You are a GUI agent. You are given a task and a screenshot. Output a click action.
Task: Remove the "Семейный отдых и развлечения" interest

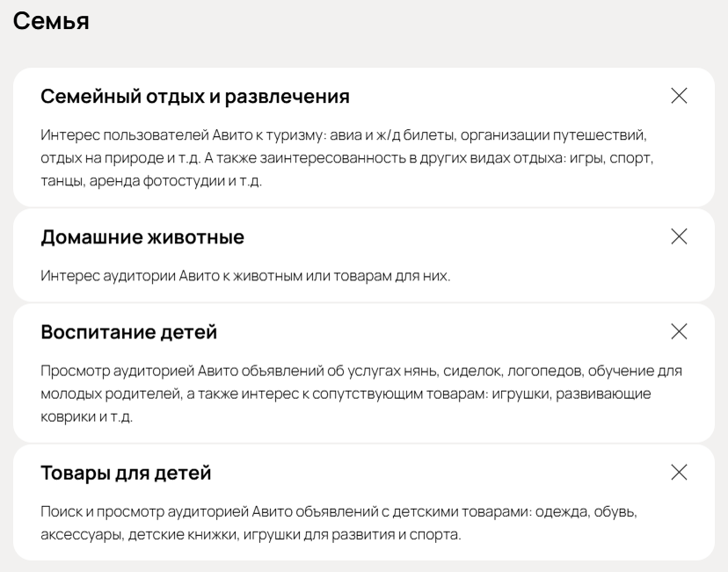(679, 97)
